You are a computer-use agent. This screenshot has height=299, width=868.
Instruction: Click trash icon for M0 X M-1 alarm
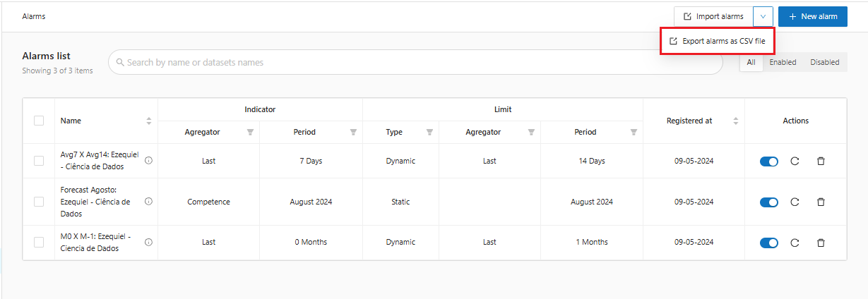point(821,243)
